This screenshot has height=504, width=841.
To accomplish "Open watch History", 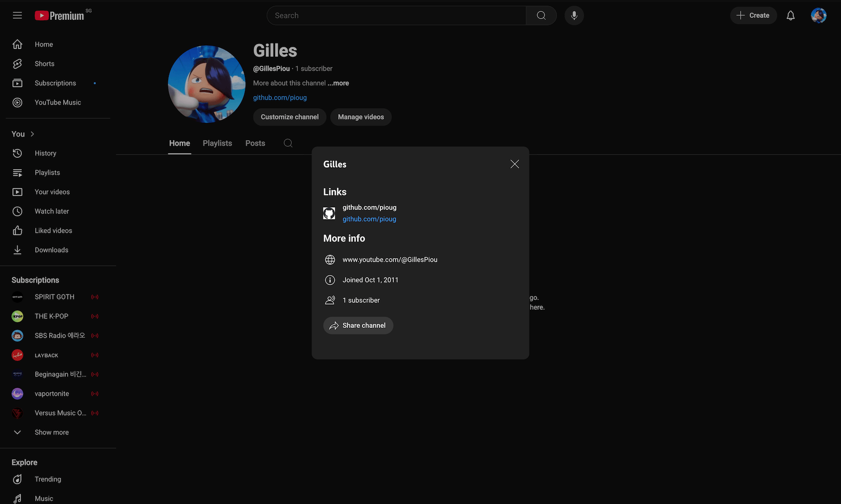I will [x=58, y=153].
